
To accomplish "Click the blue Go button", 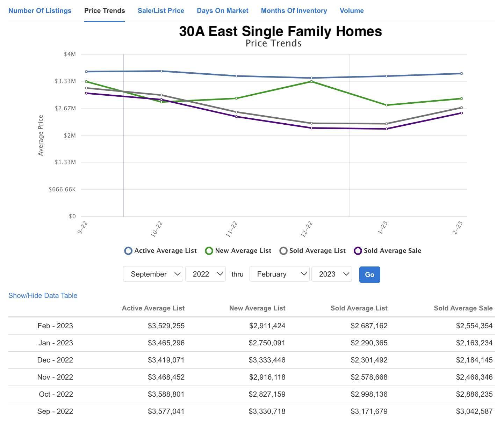I will click(x=370, y=274).
